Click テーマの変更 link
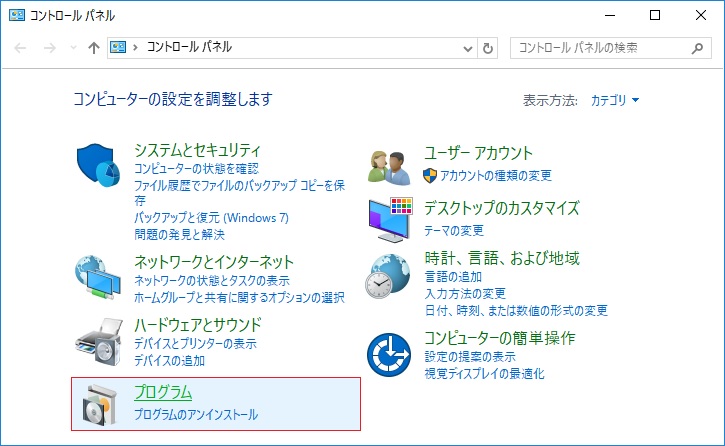The height and width of the screenshot is (446, 725). click(454, 230)
